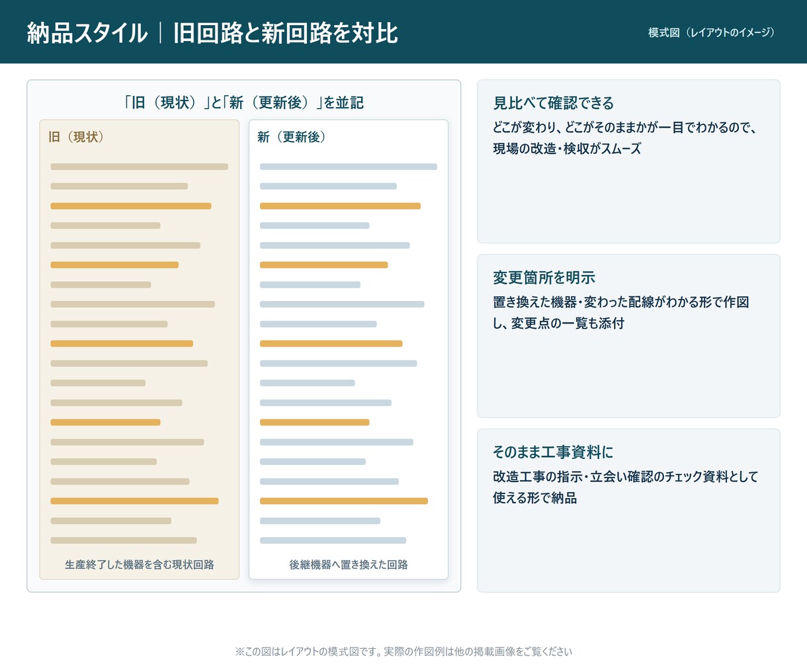This screenshot has height=672, width=807.
Task: Click the 変更箇所を明示 card heading
Action: click(x=544, y=278)
